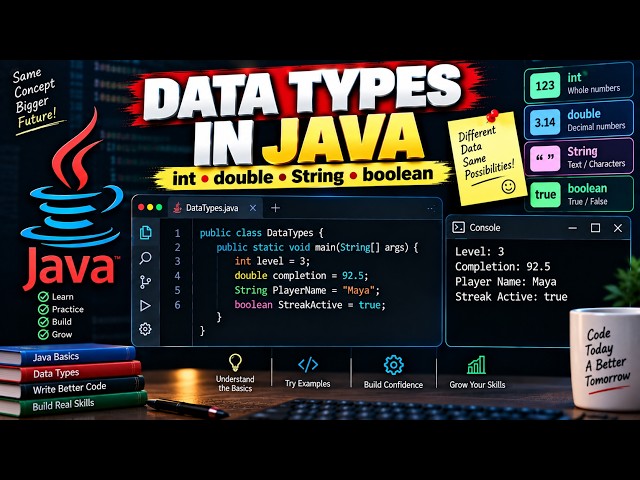Open the editor's more options dots
The image size is (640, 480).
[x=431, y=209]
